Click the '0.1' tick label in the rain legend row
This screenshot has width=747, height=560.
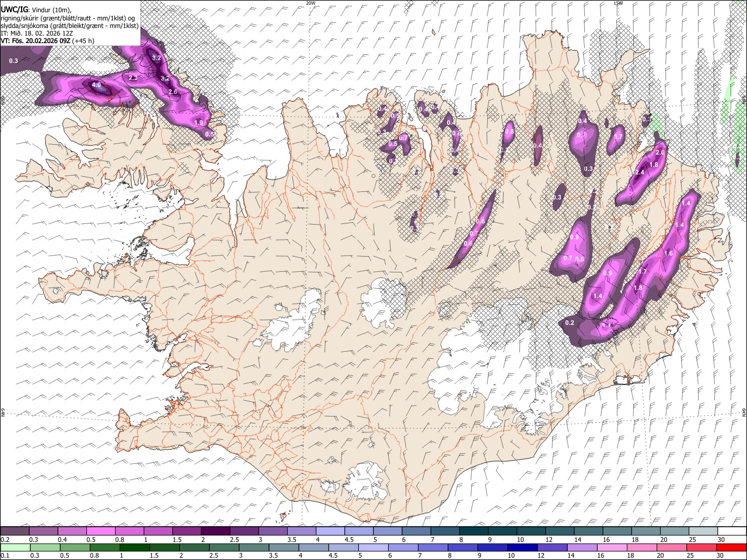tap(5, 555)
